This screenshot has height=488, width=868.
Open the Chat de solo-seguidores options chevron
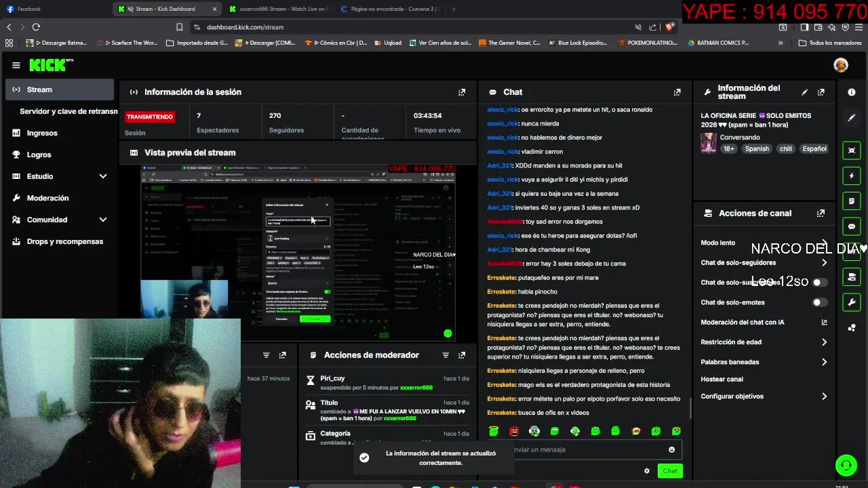click(x=825, y=263)
